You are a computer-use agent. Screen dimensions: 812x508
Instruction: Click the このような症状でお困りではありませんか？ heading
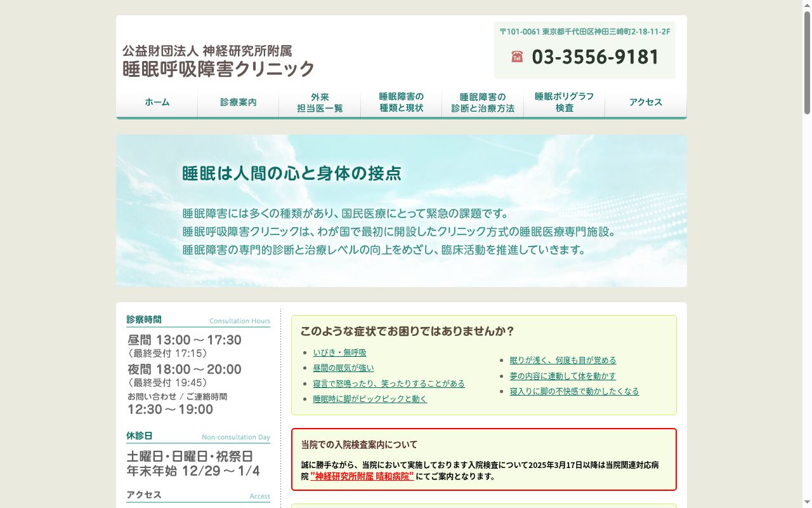click(x=407, y=331)
